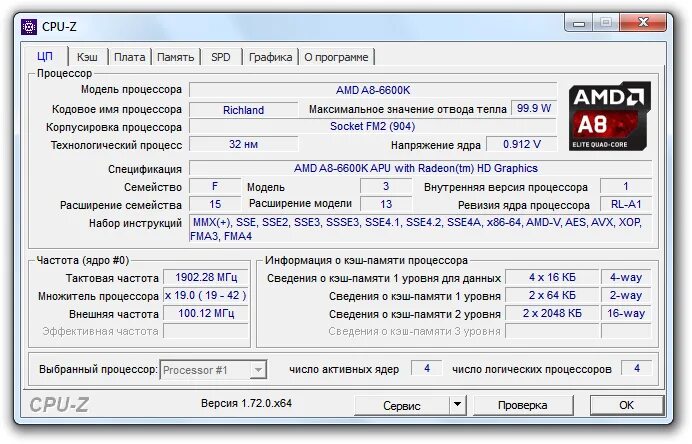Click the 100.12 МГц bus speed value
Viewport: 692px width, 444px height.
coord(206,313)
